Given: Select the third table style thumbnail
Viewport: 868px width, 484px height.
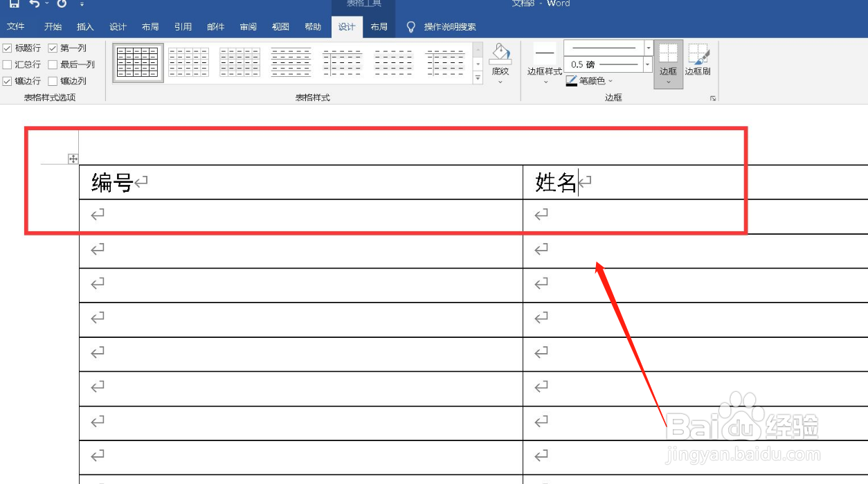Looking at the screenshot, I should (x=240, y=62).
